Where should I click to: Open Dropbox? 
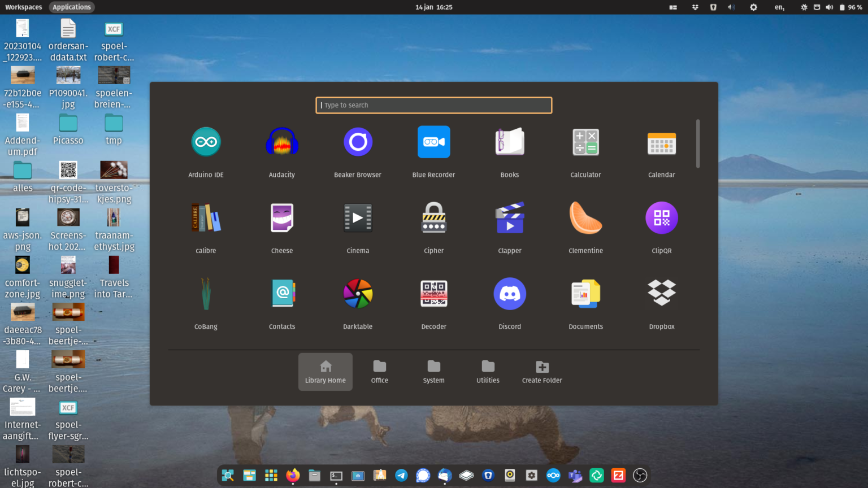coord(661,293)
